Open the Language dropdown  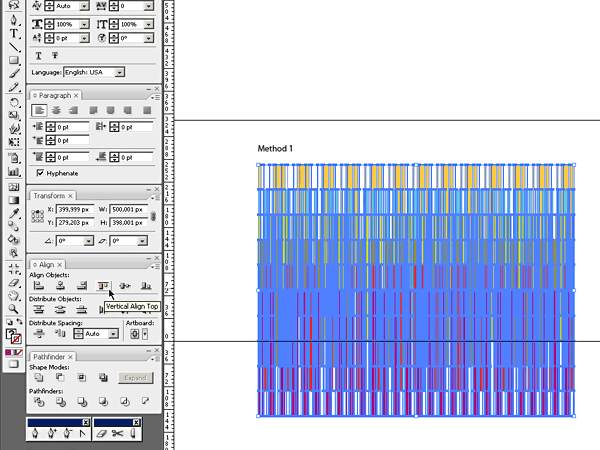[120, 72]
